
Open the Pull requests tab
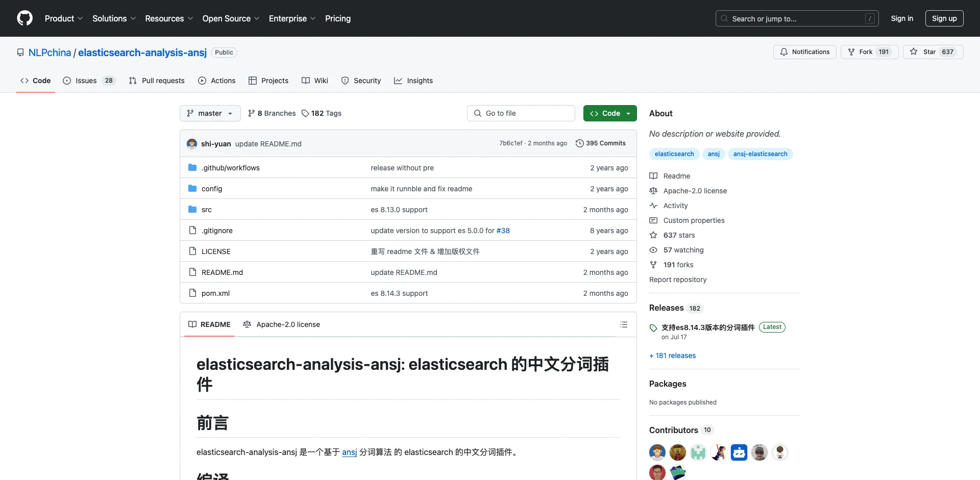[157, 81]
